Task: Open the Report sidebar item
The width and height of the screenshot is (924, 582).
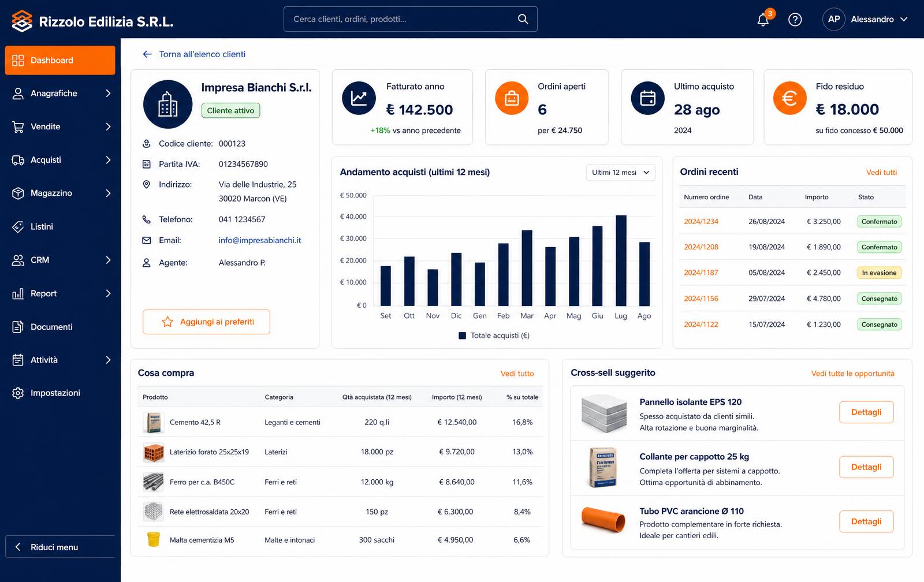Action: tap(60, 293)
